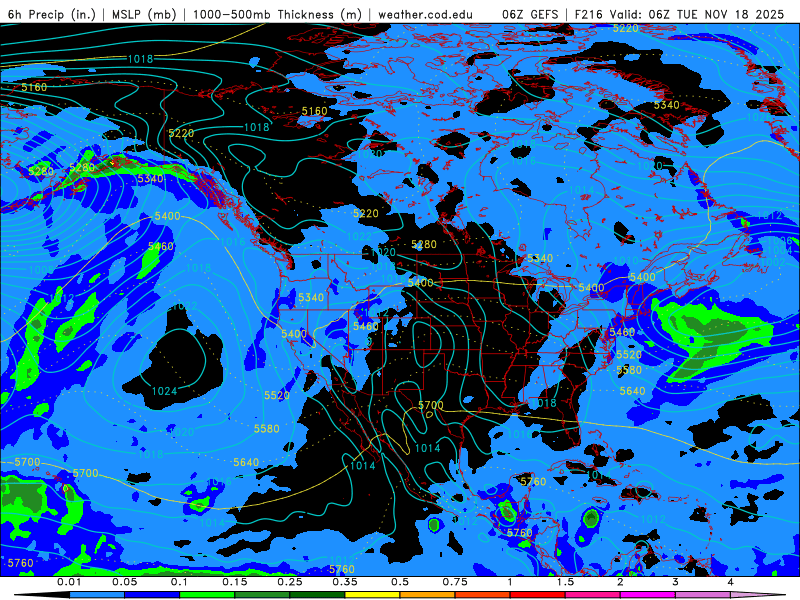Click the 'MSLP (mb)' header label

144,14
